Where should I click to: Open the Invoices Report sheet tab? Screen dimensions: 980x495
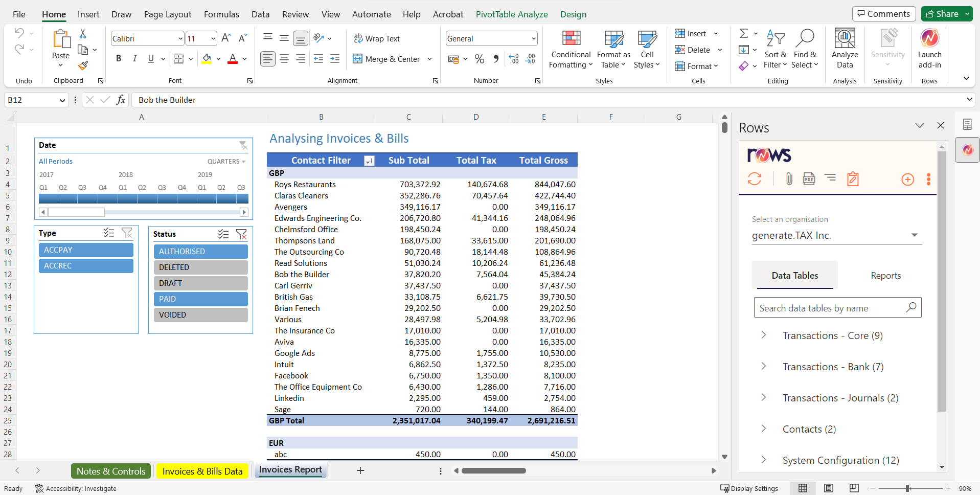click(290, 469)
